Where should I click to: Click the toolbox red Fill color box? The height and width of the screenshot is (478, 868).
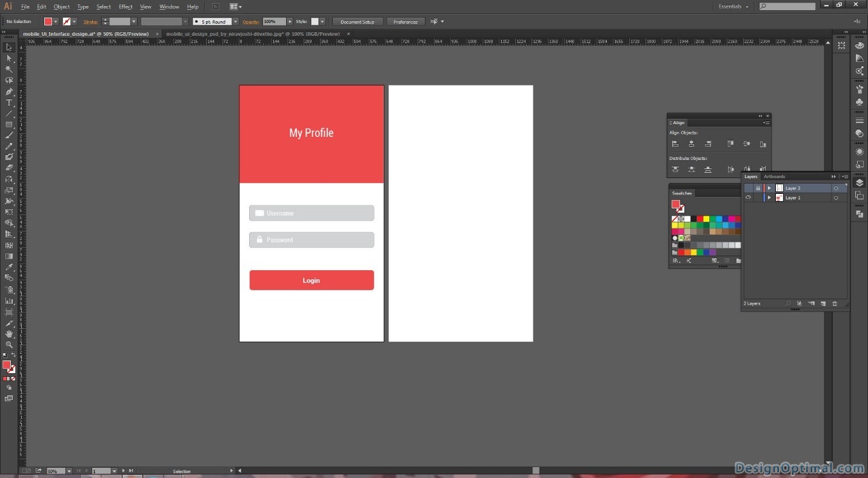pos(7,365)
